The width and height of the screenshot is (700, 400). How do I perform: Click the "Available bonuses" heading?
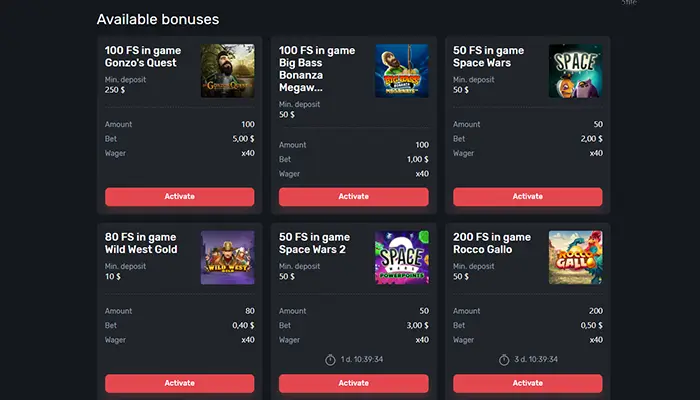158,19
